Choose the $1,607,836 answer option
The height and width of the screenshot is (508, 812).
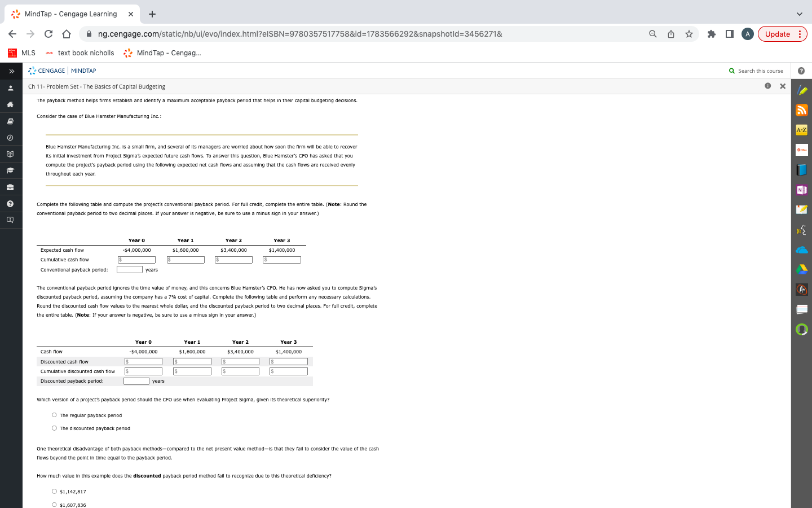54,505
